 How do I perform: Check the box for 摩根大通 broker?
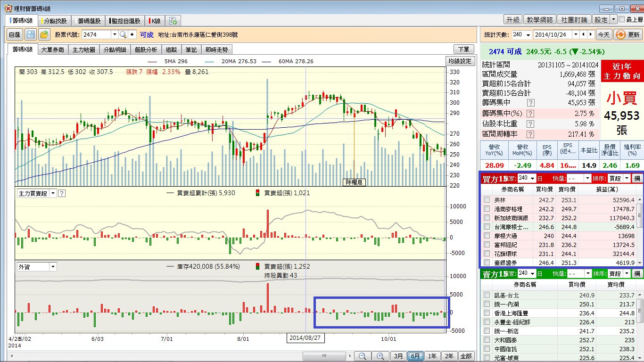487,236
